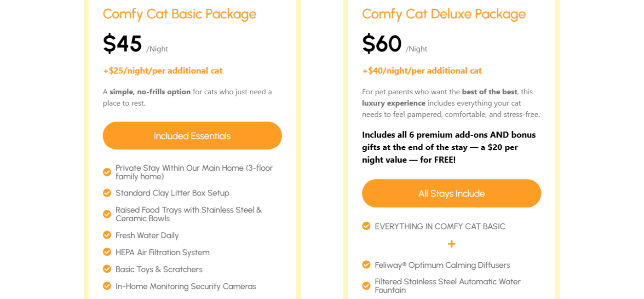Click checkmark beside Raised Food Trays

click(107, 214)
